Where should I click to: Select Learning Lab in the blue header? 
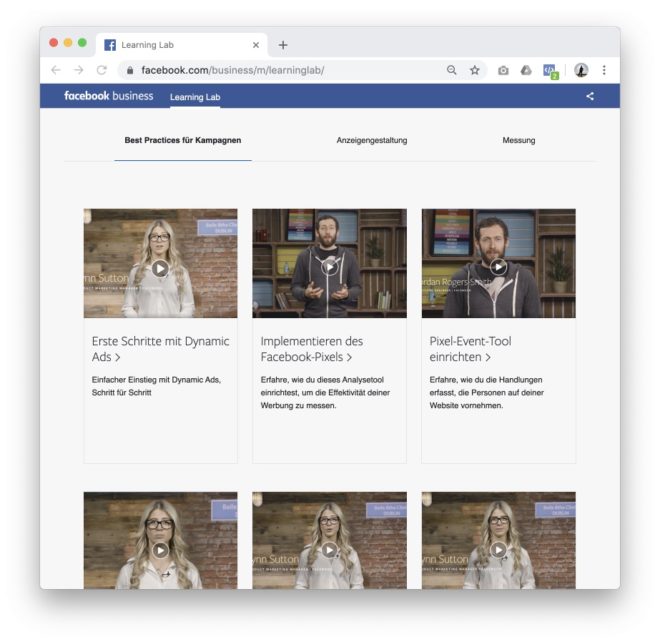click(x=195, y=97)
